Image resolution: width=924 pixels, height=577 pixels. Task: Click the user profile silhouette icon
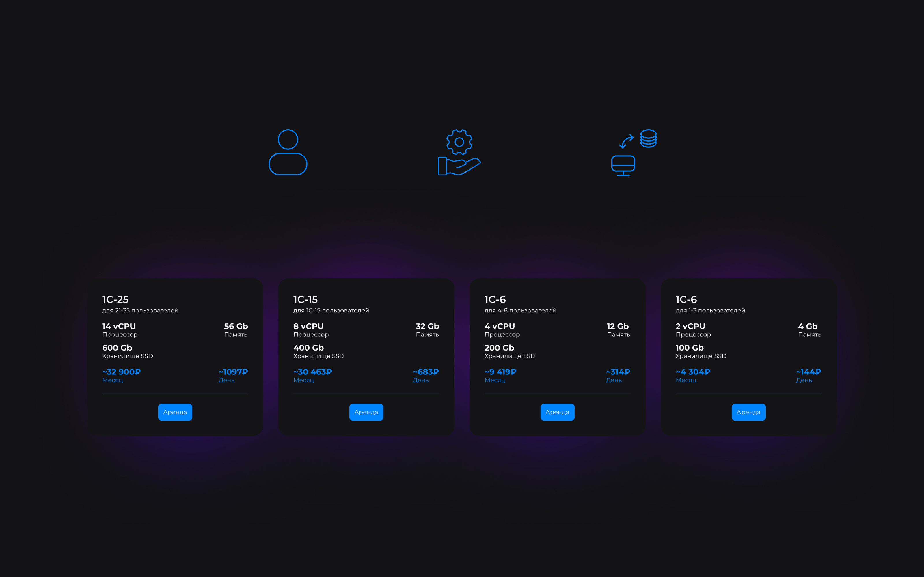click(288, 152)
